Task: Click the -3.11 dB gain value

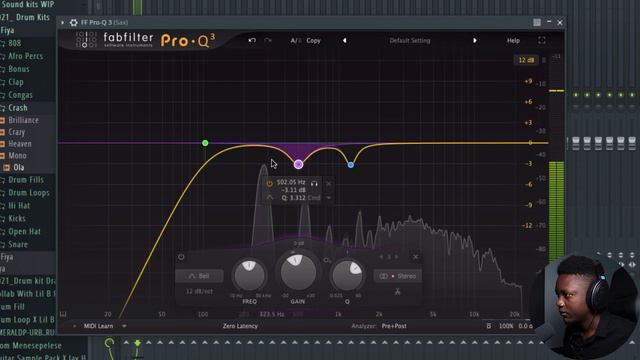Action: (293, 190)
